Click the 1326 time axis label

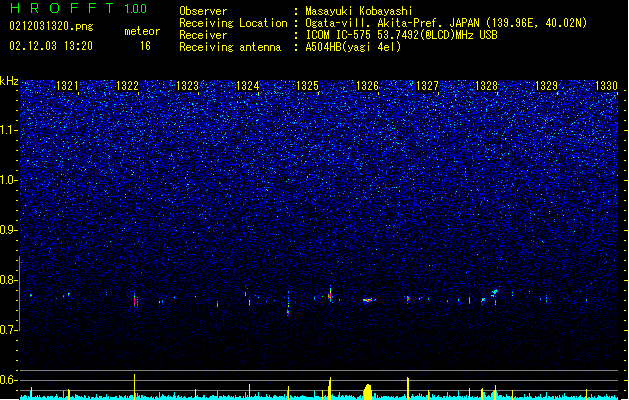pos(367,86)
